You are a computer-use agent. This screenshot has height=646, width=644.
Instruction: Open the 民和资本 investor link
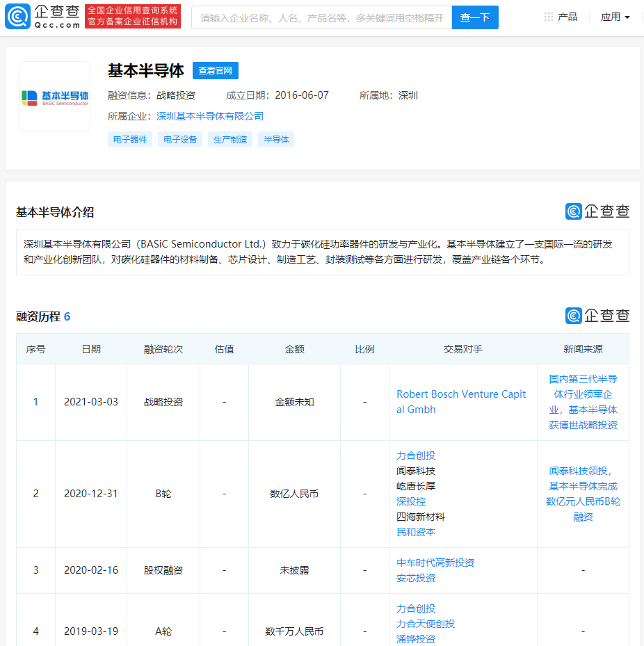tap(416, 532)
